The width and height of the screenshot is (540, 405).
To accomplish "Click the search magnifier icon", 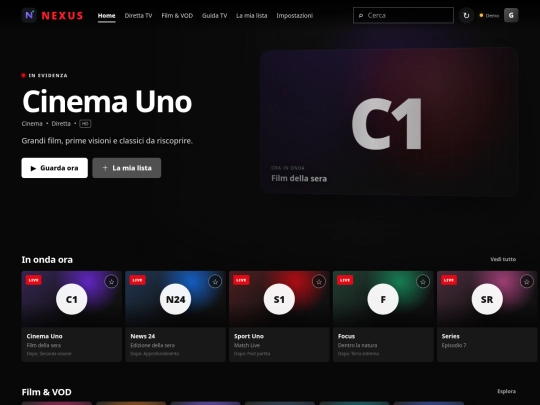I will (x=361, y=15).
